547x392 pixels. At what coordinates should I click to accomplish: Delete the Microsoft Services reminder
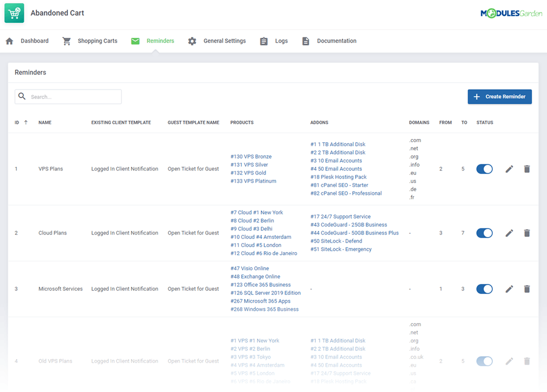527,289
